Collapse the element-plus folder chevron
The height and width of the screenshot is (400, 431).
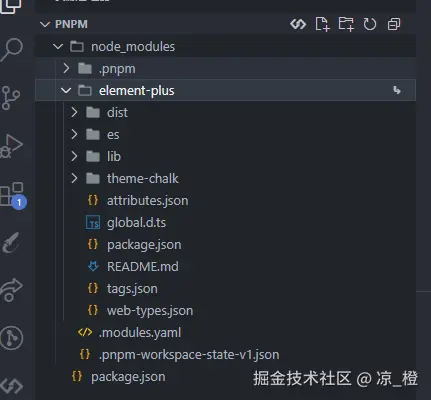pos(66,90)
